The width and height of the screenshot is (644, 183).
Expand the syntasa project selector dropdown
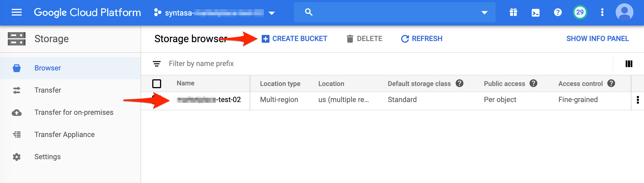click(x=272, y=13)
